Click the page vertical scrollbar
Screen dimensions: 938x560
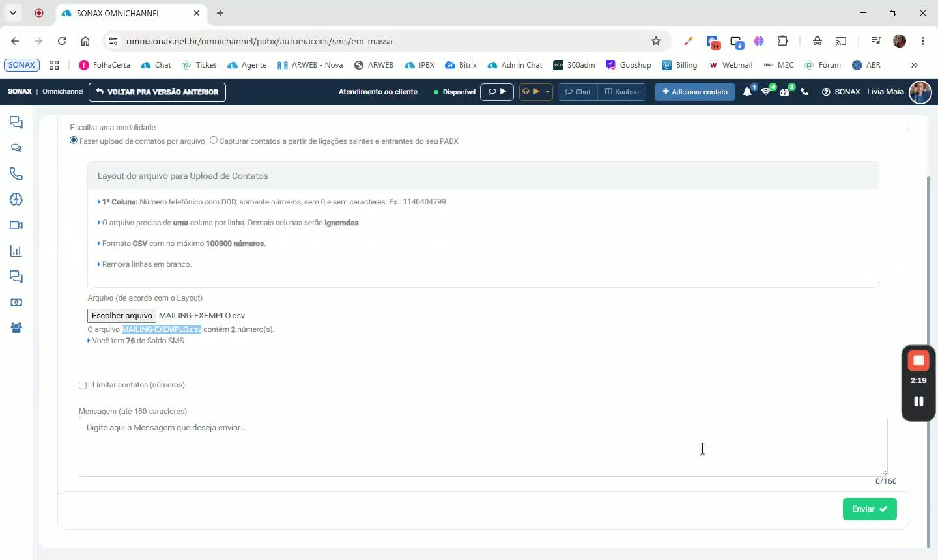[x=929, y=361]
